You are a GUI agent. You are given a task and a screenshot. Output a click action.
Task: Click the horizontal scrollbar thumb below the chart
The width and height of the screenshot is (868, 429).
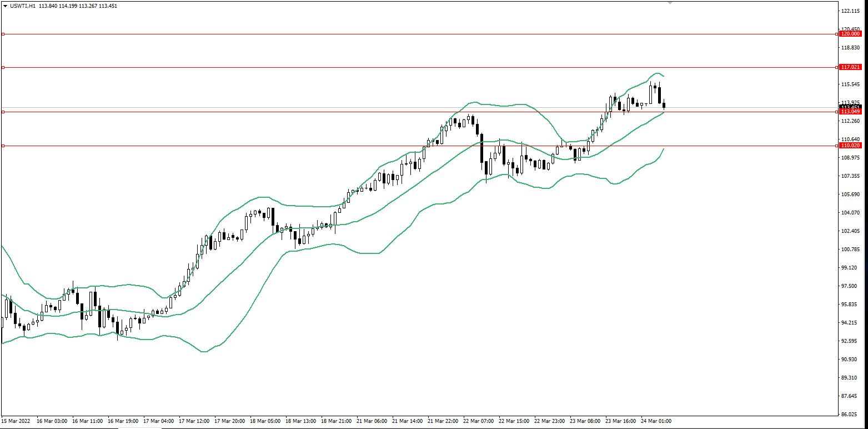[x=139, y=428]
